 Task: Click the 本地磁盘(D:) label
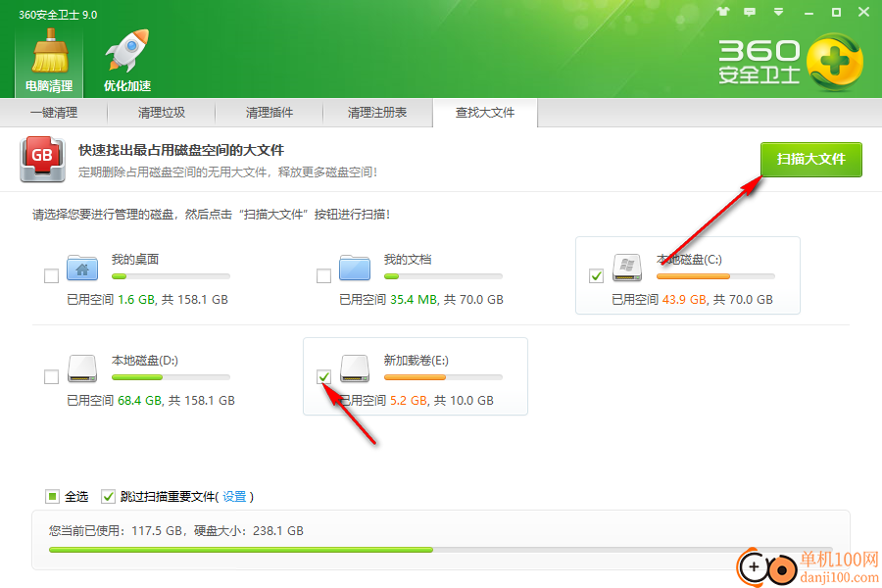[x=145, y=360]
